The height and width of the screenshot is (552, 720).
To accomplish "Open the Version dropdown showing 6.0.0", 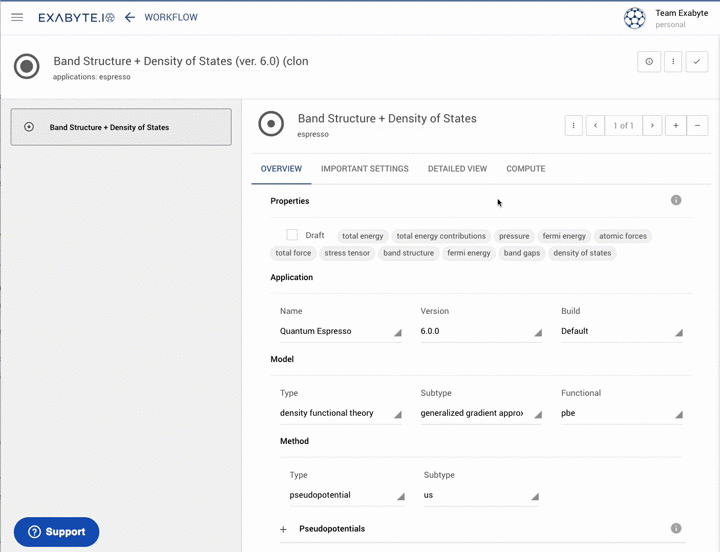I will pyautogui.click(x=480, y=331).
